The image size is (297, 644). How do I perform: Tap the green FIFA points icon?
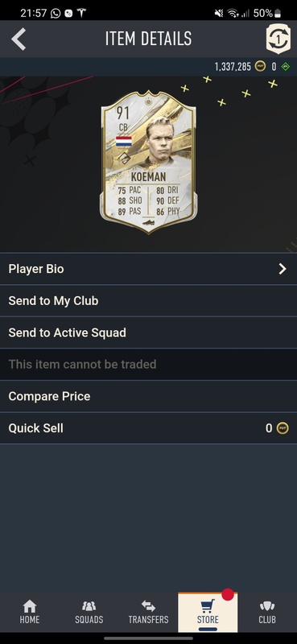(285, 67)
